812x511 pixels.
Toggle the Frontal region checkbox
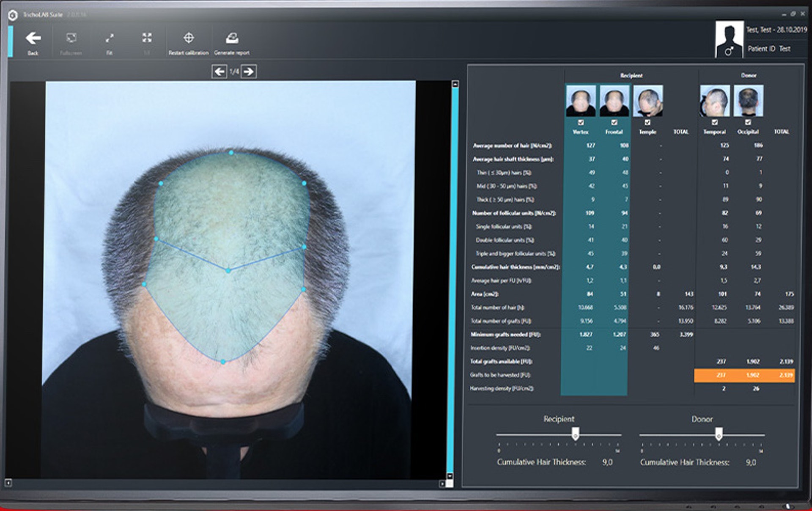point(614,122)
